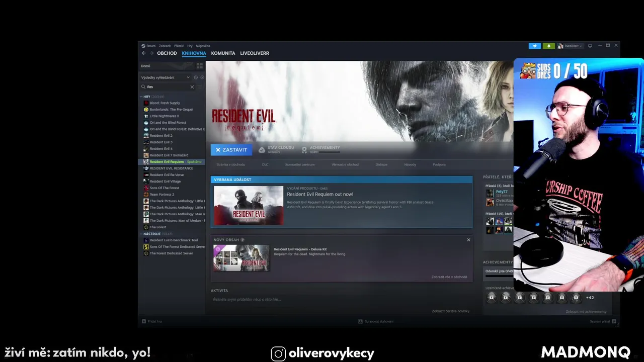Image resolution: width=644 pixels, height=362 pixels.
Task: Select Resident Evil 3 in library
Action: (161, 142)
